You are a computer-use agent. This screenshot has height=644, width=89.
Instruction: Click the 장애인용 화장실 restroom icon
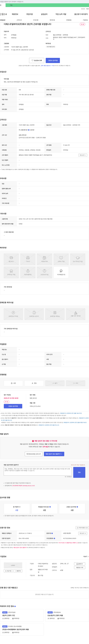55,314
